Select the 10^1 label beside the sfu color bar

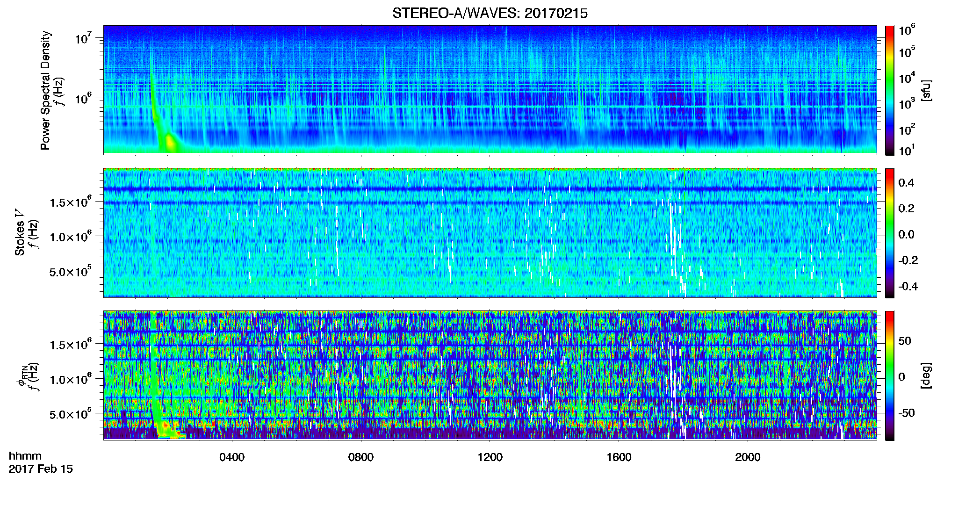(907, 150)
